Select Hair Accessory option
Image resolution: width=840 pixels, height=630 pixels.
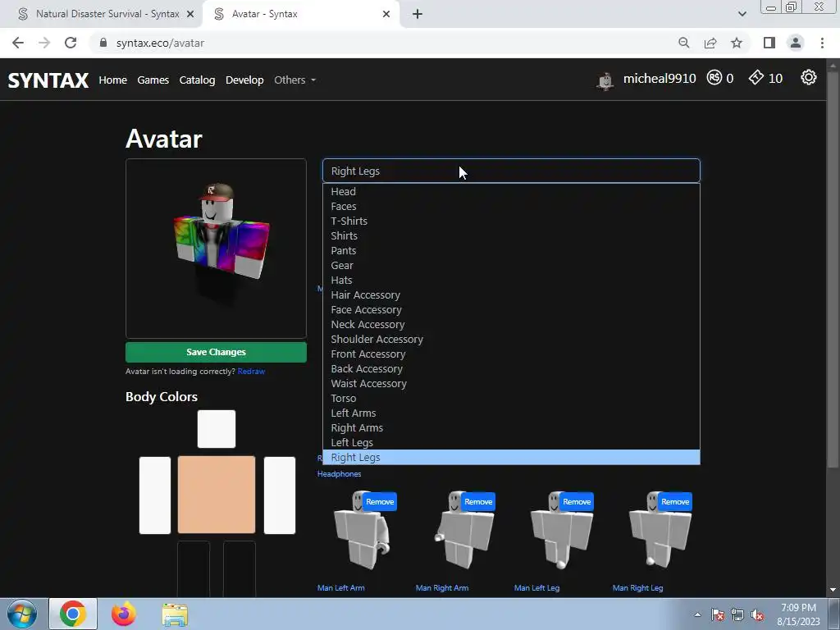[x=511, y=294]
